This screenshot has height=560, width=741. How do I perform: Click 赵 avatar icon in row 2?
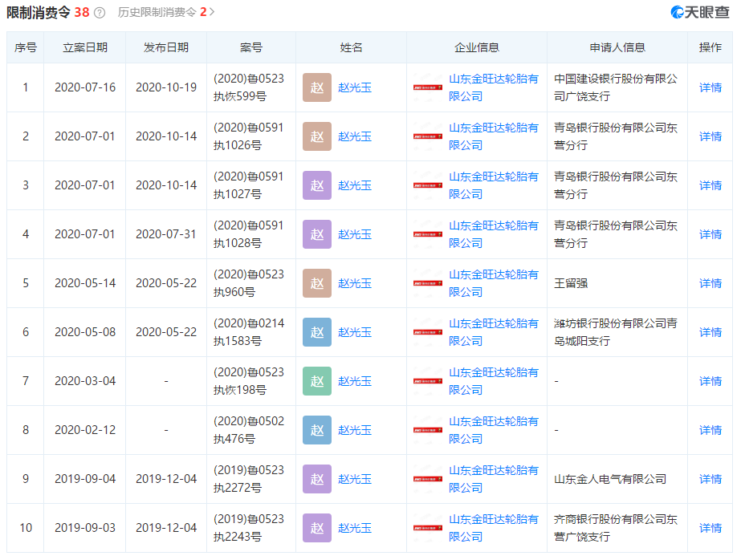point(317,136)
